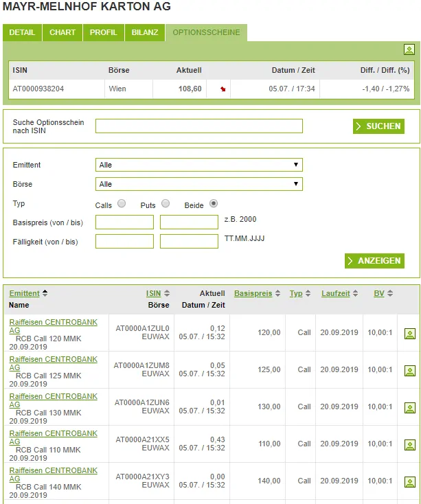This screenshot has width=421, height=504.
Task: Click the ANZEIGEN button
Action: tap(374, 261)
